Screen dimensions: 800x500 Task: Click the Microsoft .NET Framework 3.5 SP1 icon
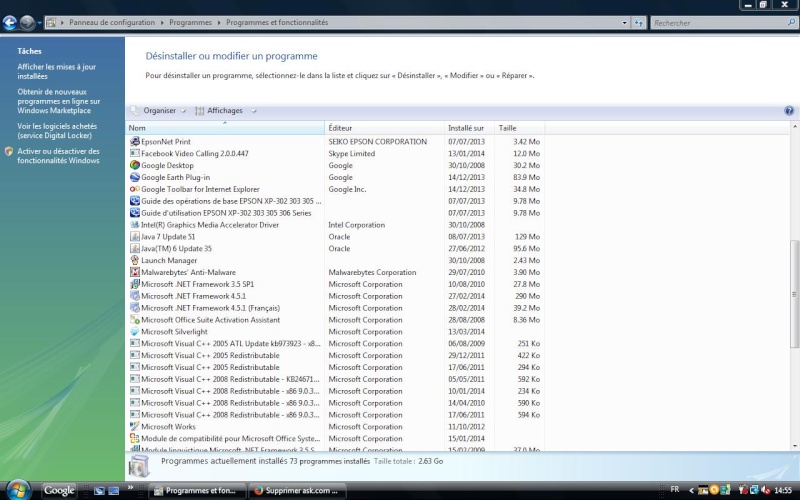[135, 284]
